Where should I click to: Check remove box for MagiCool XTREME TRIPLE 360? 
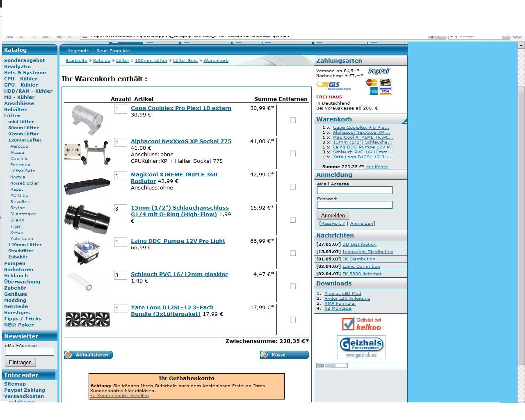(x=293, y=187)
